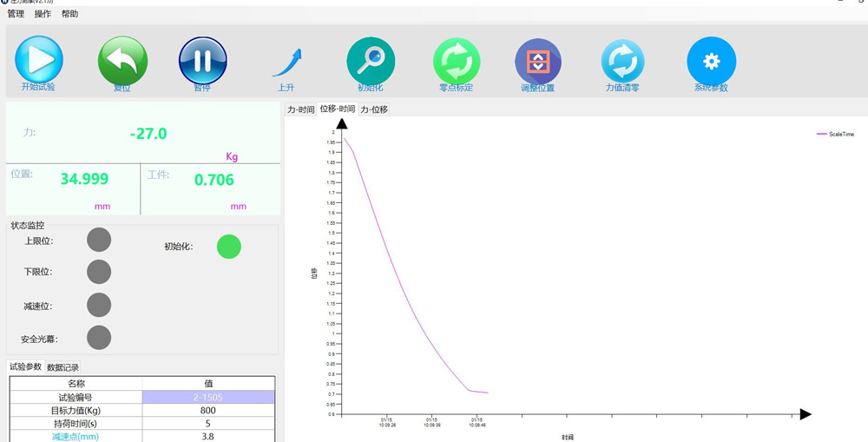Click the green 初始化 status indicator
This screenshot has height=442, width=868.
click(228, 247)
